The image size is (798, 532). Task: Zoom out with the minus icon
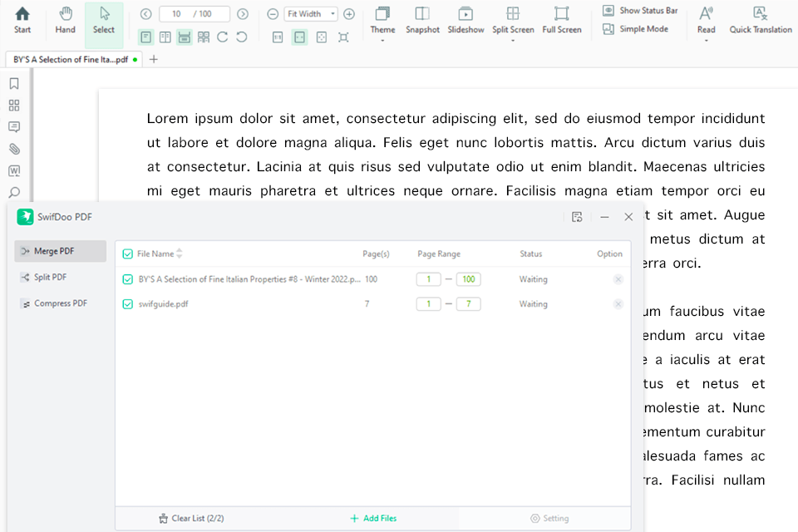[273, 14]
